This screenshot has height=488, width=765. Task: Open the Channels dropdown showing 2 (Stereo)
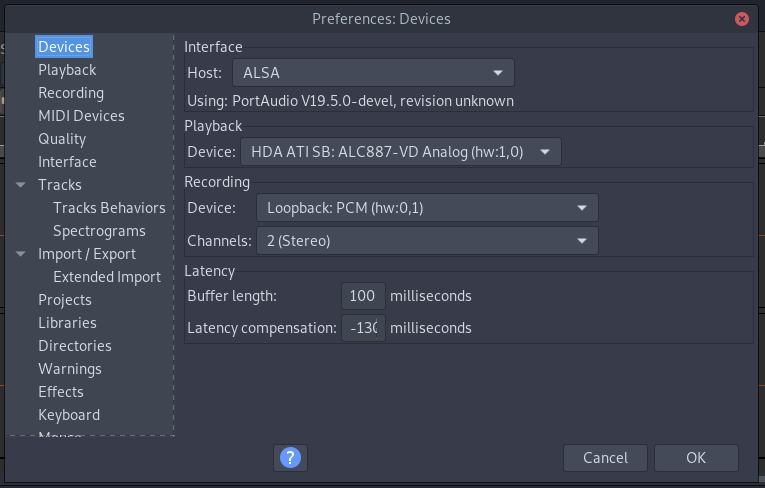[427, 241]
